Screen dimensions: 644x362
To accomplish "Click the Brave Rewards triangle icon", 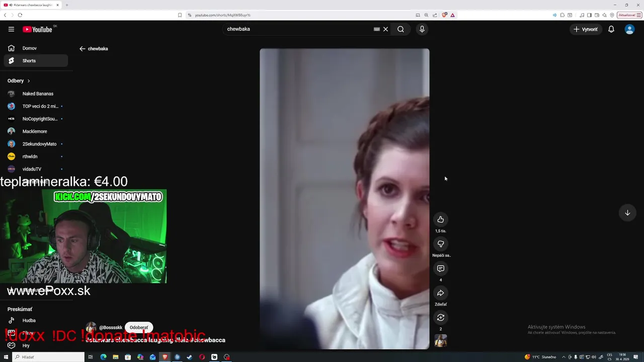I will pos(452,15).
